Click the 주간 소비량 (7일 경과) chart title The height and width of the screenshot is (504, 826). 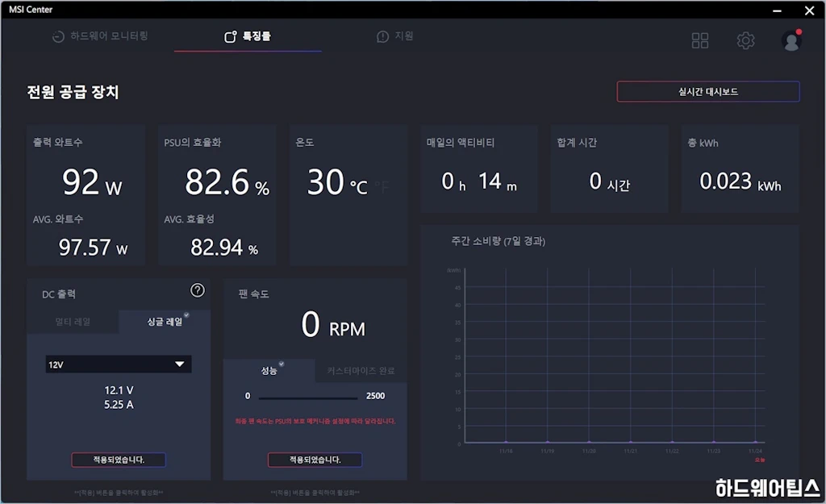499,241
